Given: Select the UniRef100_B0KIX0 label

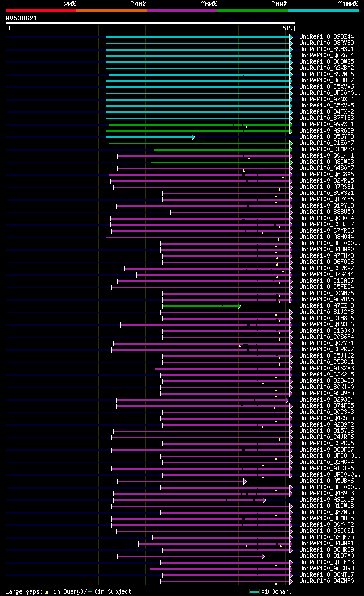Looking at the screenshot, I should [326, 388].
